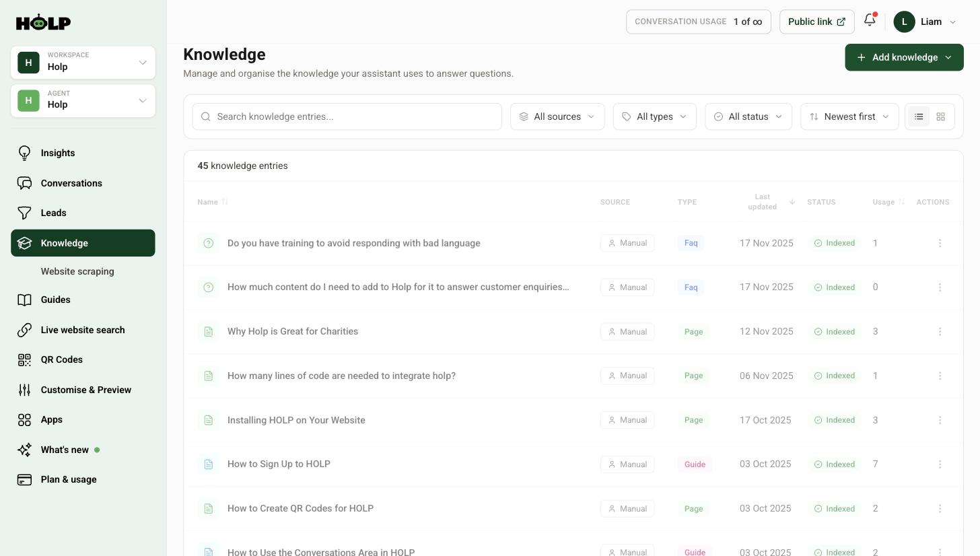Click FAQ icon beside bad language entry
Viewport: 980px width, 556px height.
pyautogui.click(x=209, y=243)
